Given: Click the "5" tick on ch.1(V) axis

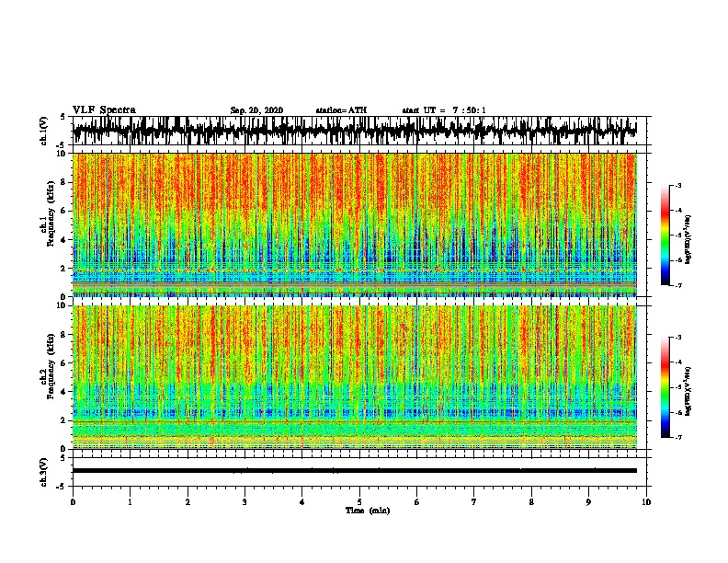Looking at the screenshot, I should click(63, 117).
